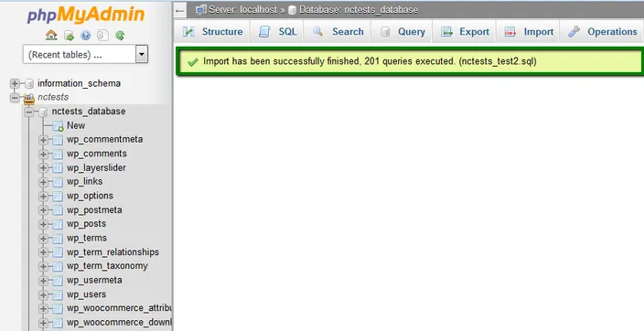This screenshot has height=331, width=644.
Task: Open the wp_layerslider table
Action: click(x=96, y=167)
